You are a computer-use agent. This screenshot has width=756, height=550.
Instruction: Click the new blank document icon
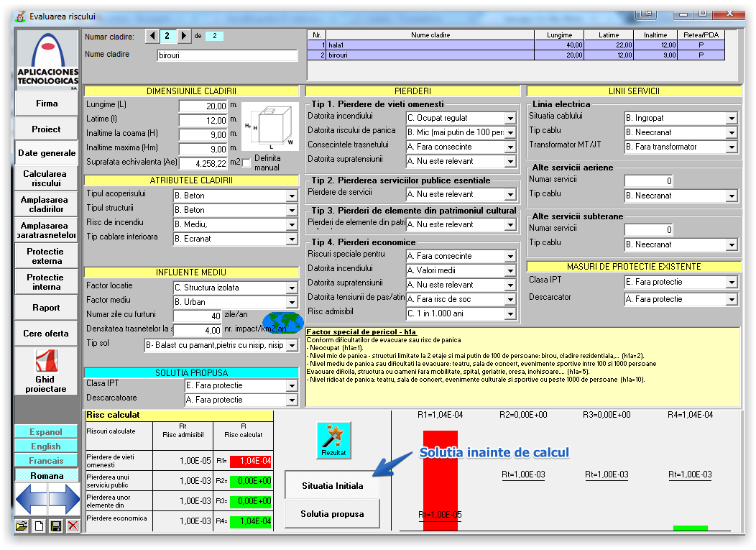tap(39, 526)
